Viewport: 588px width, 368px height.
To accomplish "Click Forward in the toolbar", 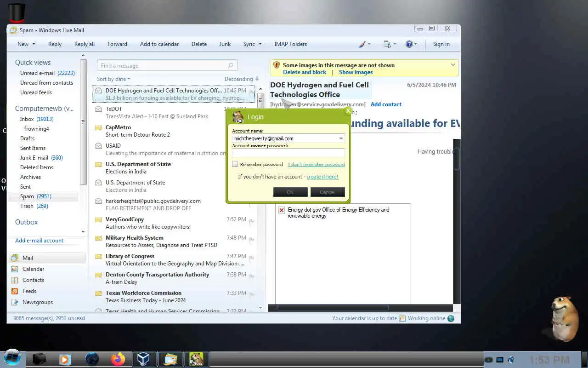I will click(x=117, y=44).
